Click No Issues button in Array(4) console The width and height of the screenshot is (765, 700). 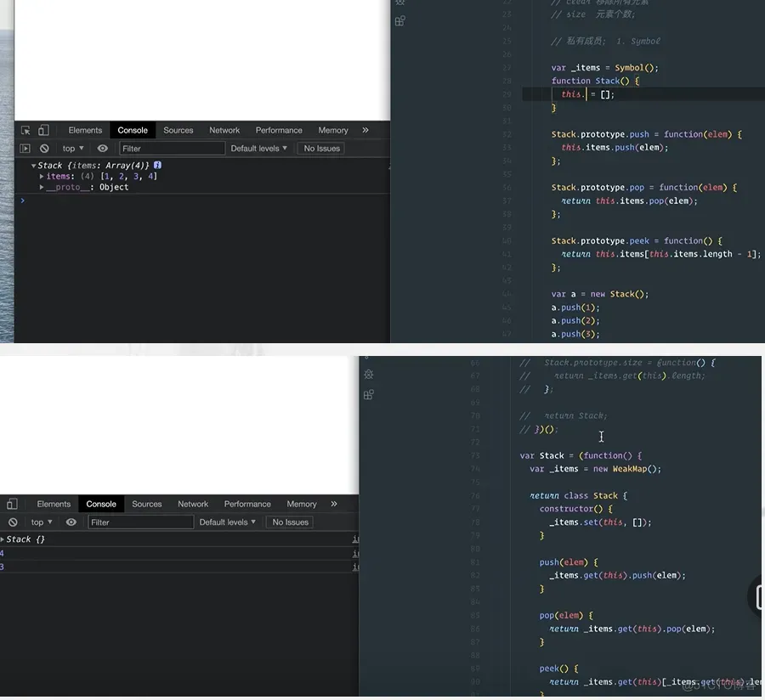(x=321, y=148)
